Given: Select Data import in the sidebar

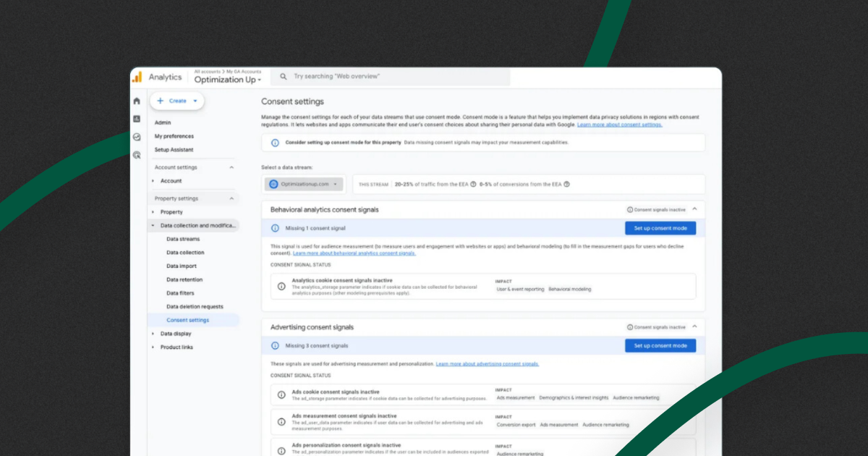Looking at the screenshot, I should 182,266.
